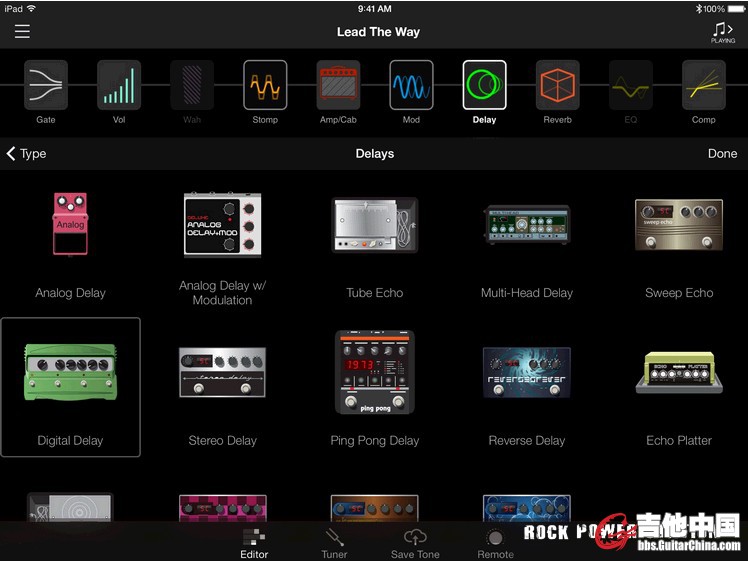This screenshot has height=561, width=748.
Task: Open the Remote tab
Action: (495, 543)
